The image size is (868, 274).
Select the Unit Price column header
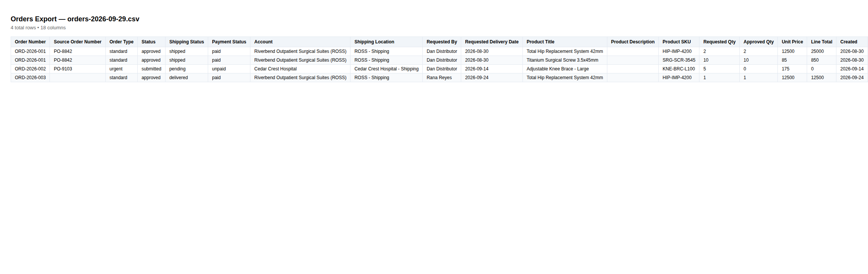click(x=792, y=42)
